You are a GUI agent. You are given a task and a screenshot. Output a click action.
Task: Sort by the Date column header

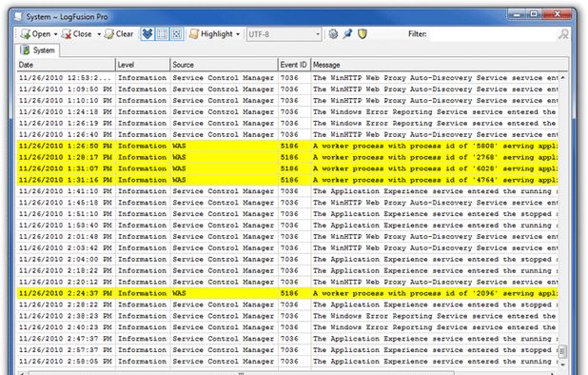[66, 65]
